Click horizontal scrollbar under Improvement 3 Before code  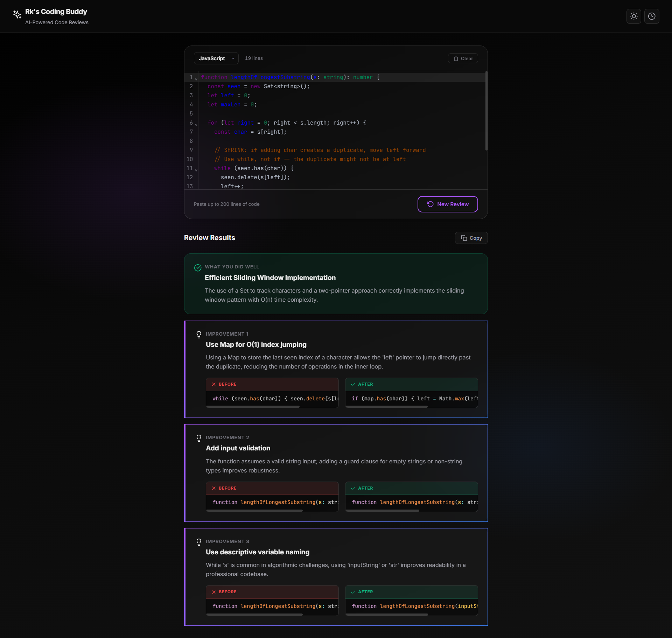254,614
